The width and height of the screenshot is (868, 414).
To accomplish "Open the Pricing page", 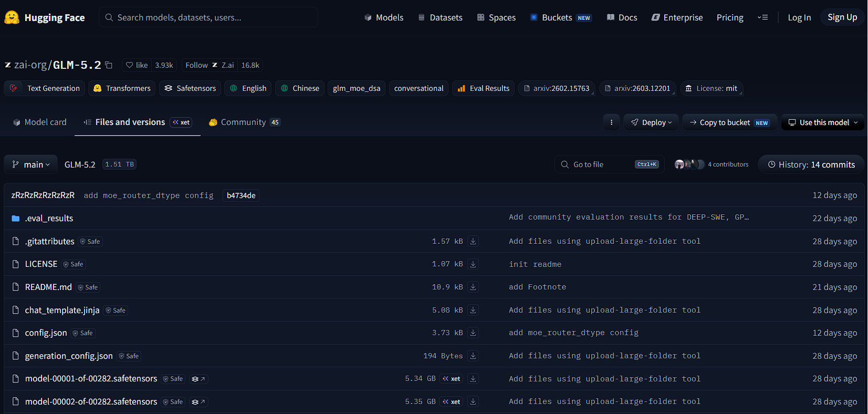I will 730,17.
